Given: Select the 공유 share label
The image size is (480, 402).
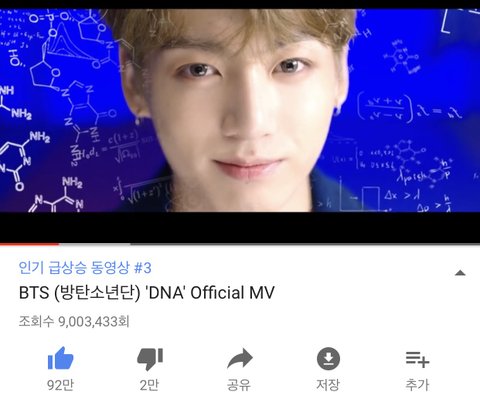Looking at the screenshot, I should tap(239, 385).
